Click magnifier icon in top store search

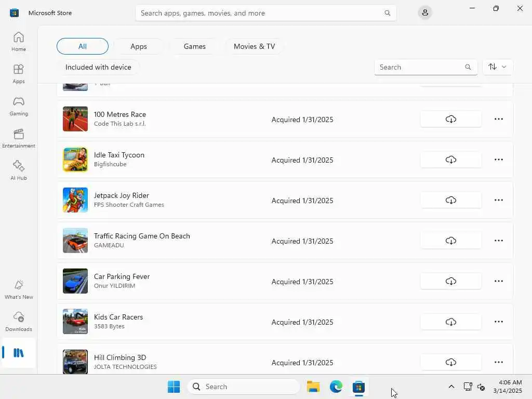click(387, 13)
